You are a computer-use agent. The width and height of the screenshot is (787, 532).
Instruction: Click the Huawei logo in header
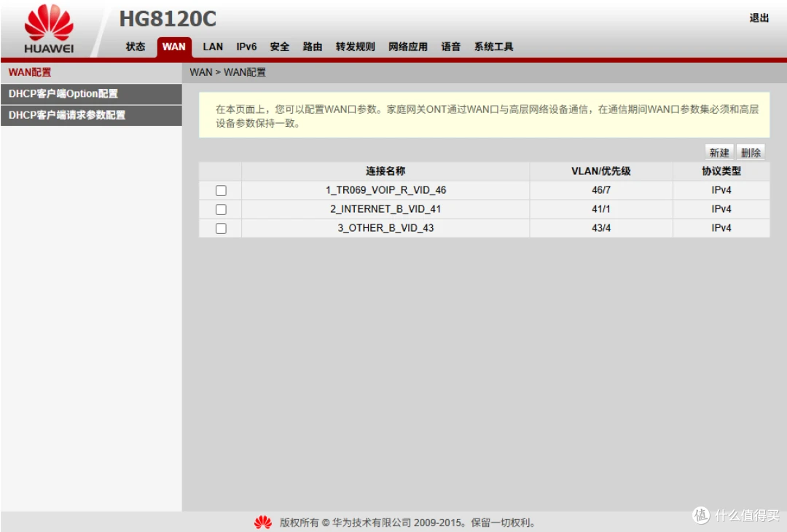[49, 29]
